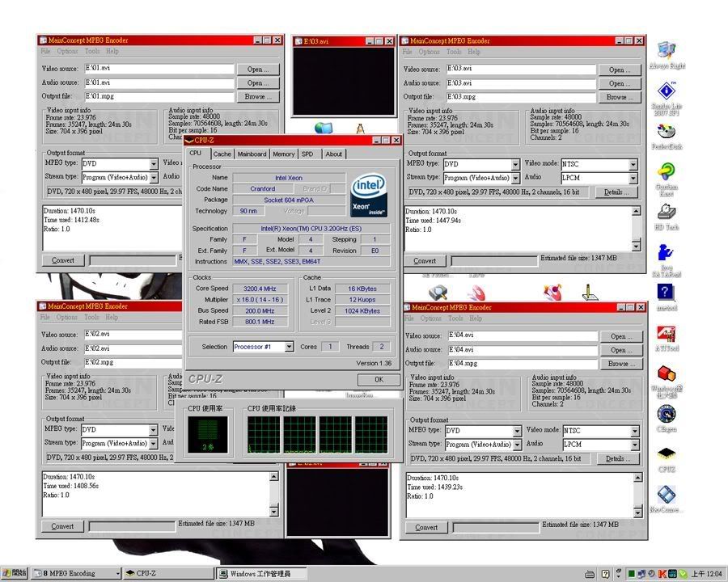Click Browse for E:\01.mpg output file
728x582 pixels.
coord(258,96)
